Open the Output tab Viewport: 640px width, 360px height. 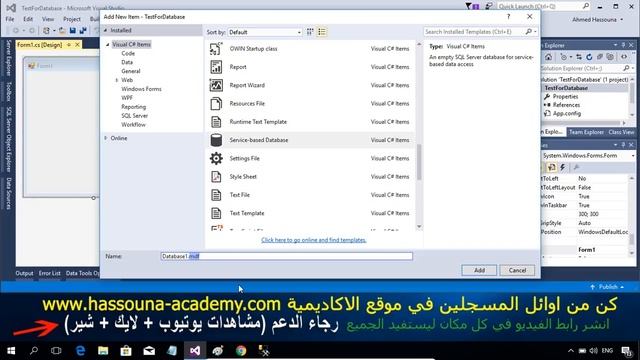coord(24,273)
